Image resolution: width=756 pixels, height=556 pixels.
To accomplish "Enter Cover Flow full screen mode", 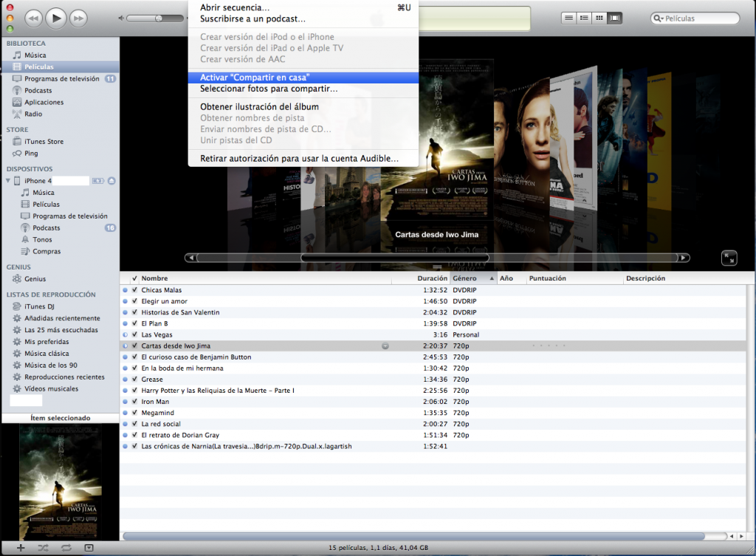I will [x=729, y=258].
